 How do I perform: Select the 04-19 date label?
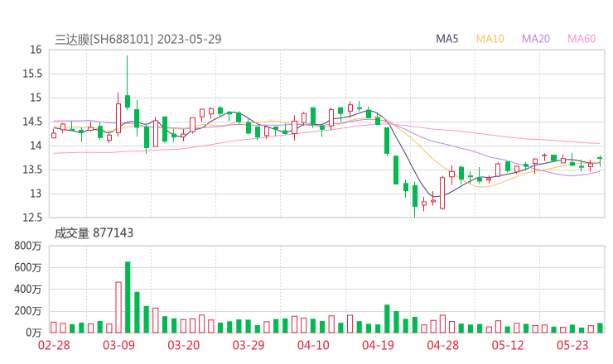pyautogui.click(x=378, y=345)
